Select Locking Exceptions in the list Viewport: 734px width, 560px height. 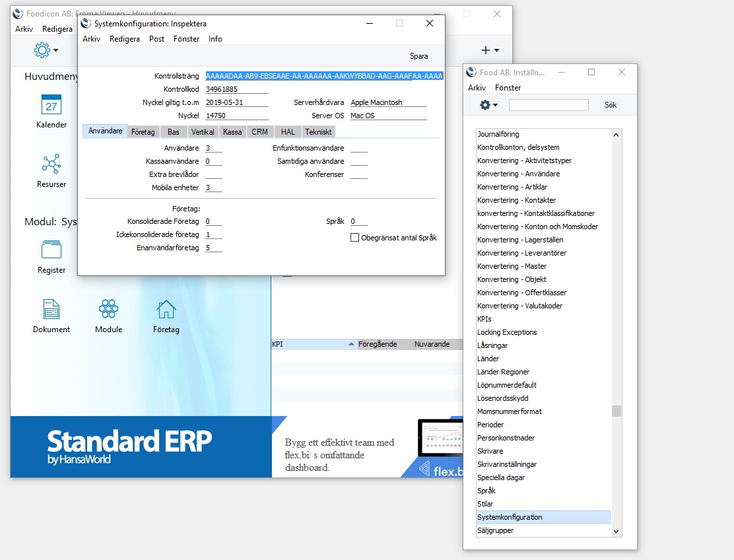point(543,332)
